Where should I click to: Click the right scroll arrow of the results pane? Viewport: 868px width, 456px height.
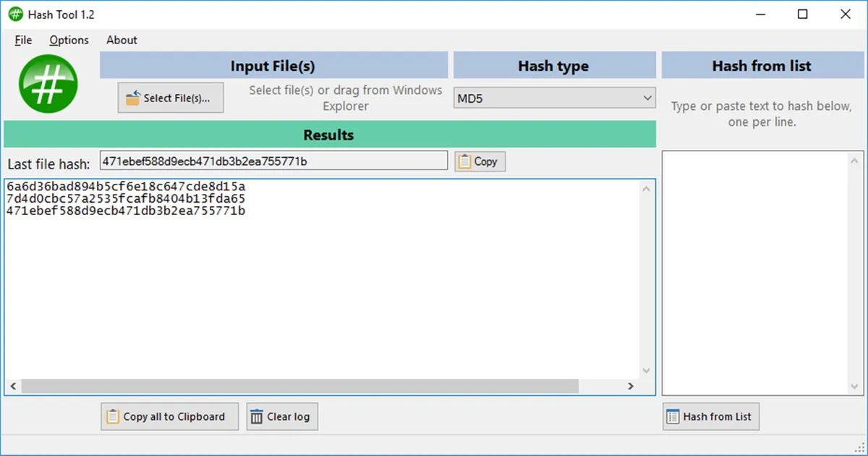(630, 387)
